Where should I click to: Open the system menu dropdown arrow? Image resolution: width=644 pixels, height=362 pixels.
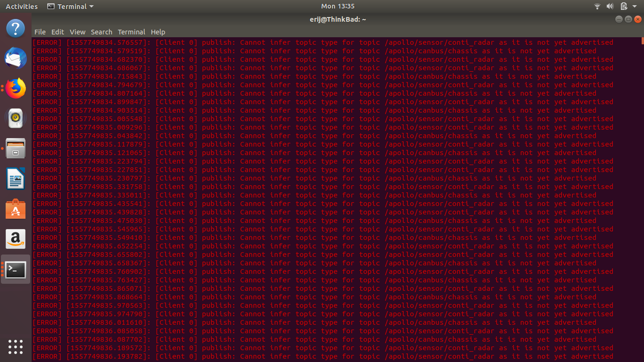tap(636, 7)
